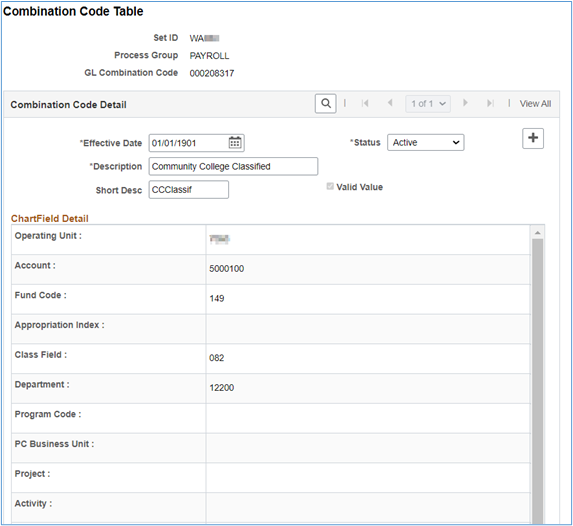Click the Fund Code value 149
This screenshot has height=526, width=573.
pyautogui.click(x=217, y=299)
